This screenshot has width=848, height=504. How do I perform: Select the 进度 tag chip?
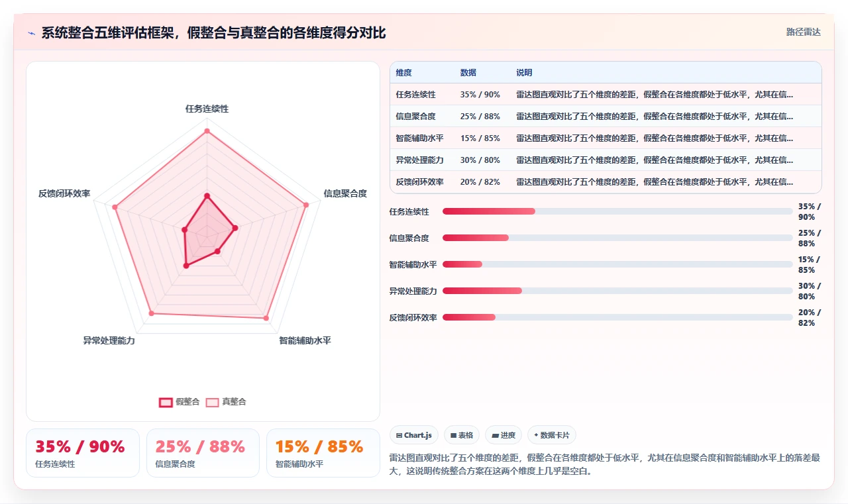pyautogui.click(x=503, y=435)
